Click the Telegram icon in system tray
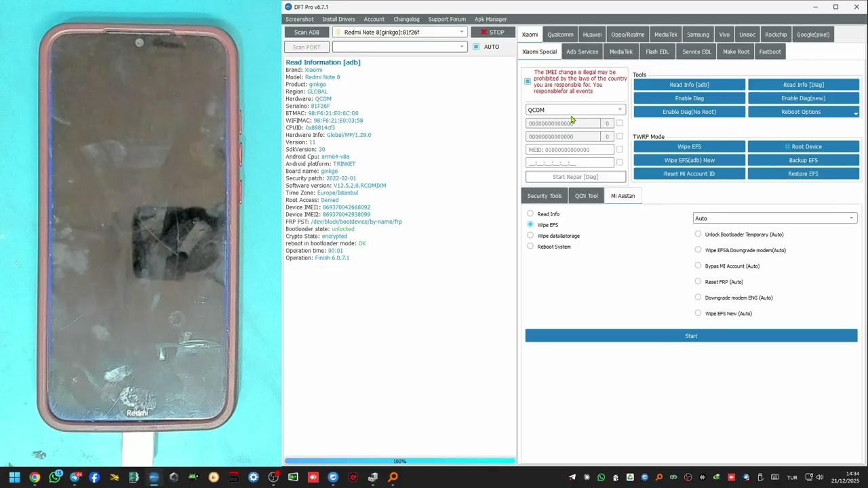The height and width of the screenshot is (488, 868). 572,477
